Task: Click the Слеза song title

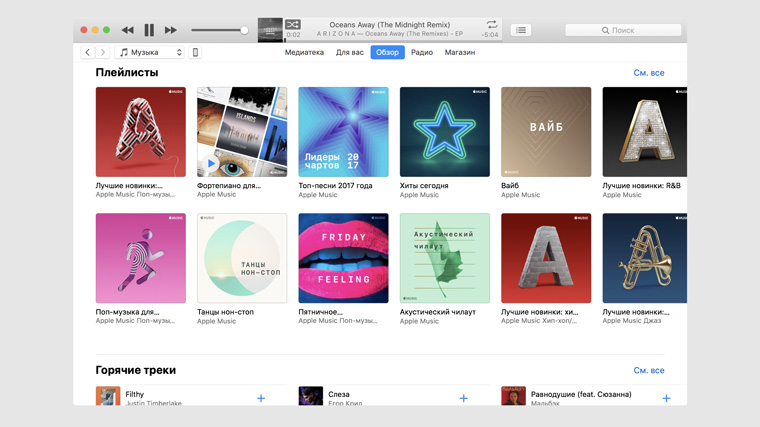Action: [x=339, y=395]
